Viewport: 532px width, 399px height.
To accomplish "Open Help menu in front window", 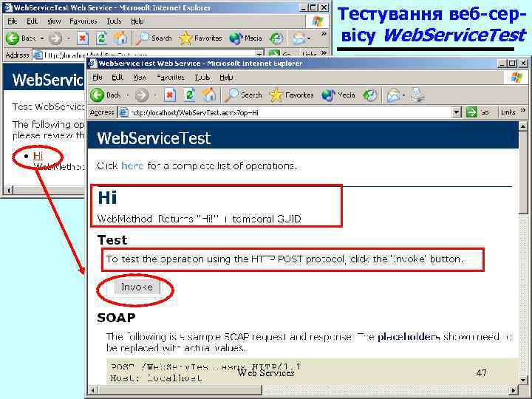I will 226,78.
